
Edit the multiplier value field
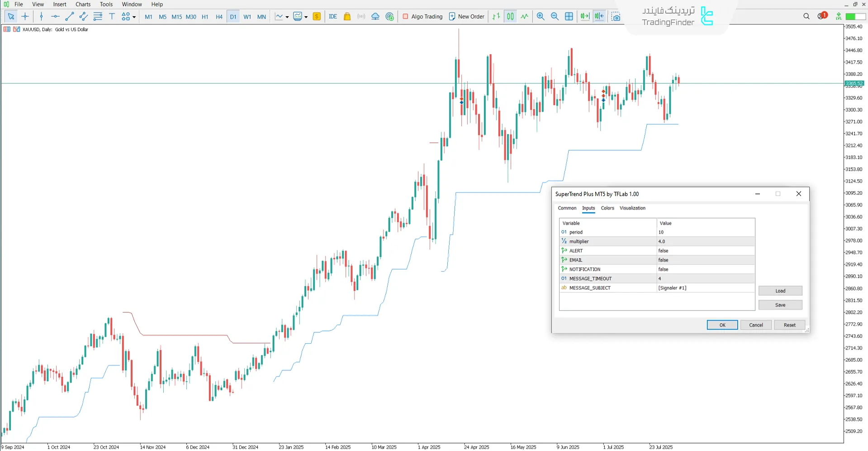click(x=705, y=242)
